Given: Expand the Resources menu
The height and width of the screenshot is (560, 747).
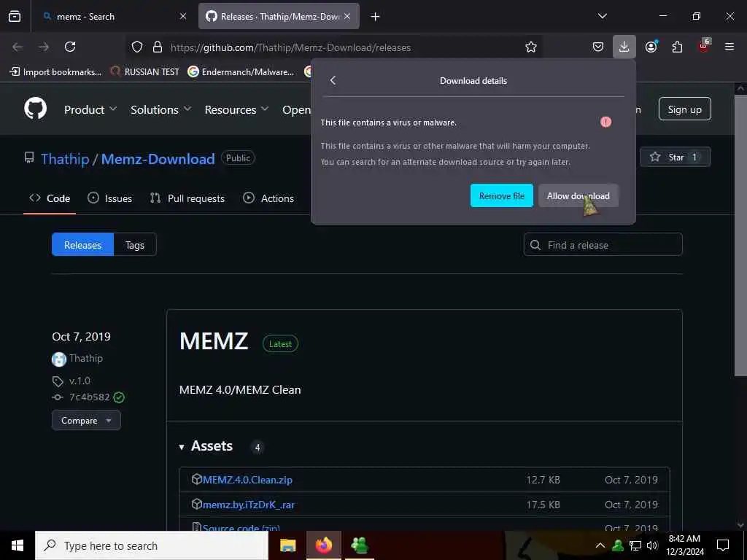Looking at the screenshot, I should click(237, 109).
